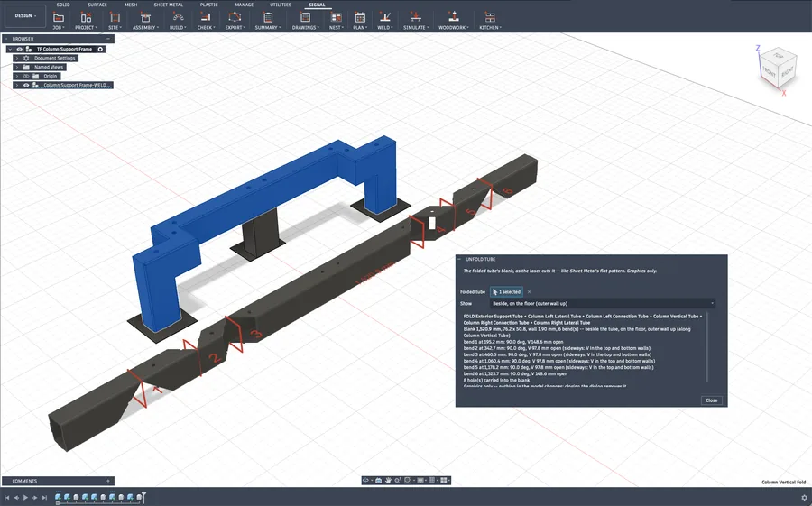Screen dimensions: 812x506
Task: Open the WOODWORK tool
Action: 453,21
